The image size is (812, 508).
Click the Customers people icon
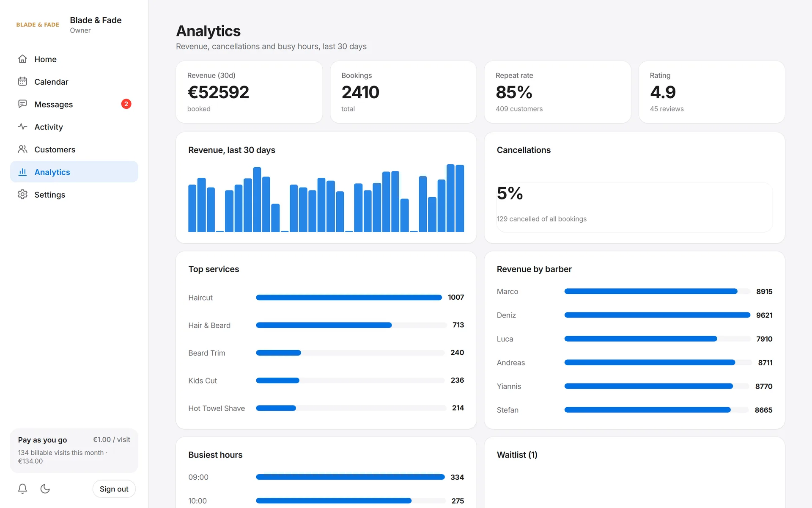coord(22,149)
